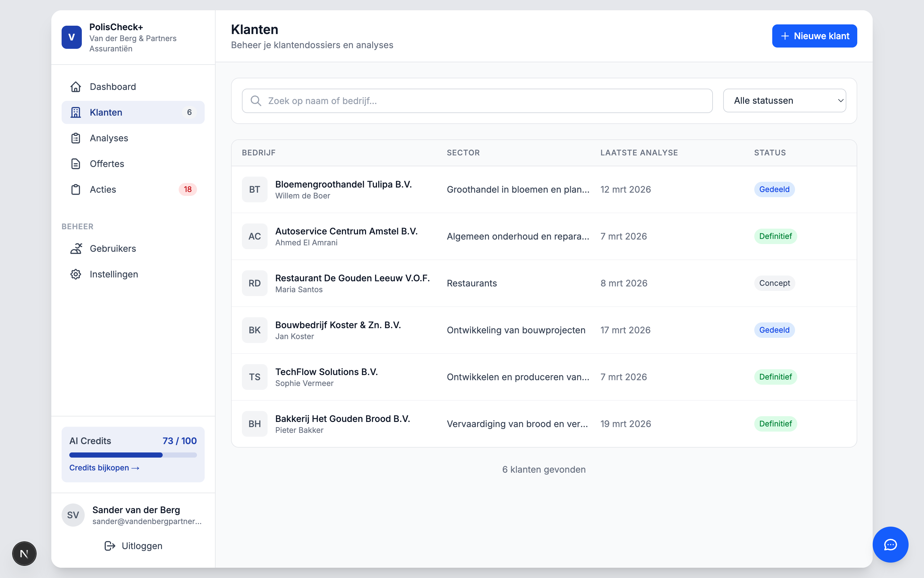This screenshot has width=924, height=578.
Task: Click the 6 klanten gevonden text
Action: 544,469
